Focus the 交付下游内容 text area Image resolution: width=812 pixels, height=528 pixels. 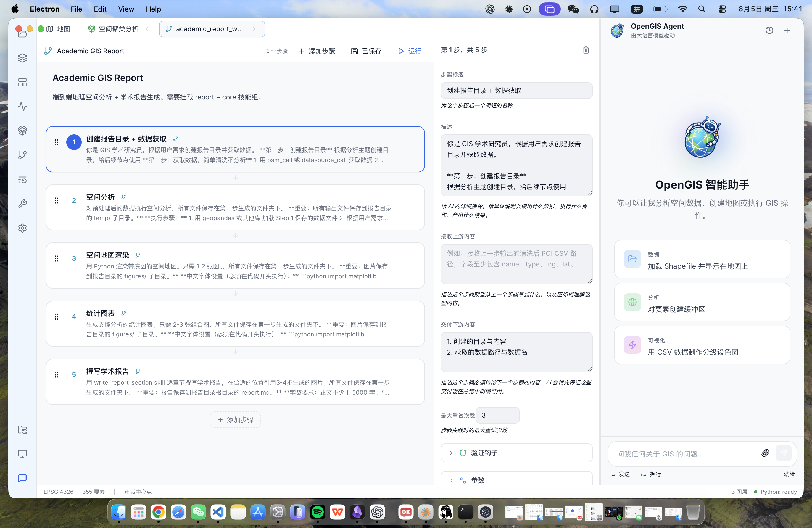(x=516, y=352)
